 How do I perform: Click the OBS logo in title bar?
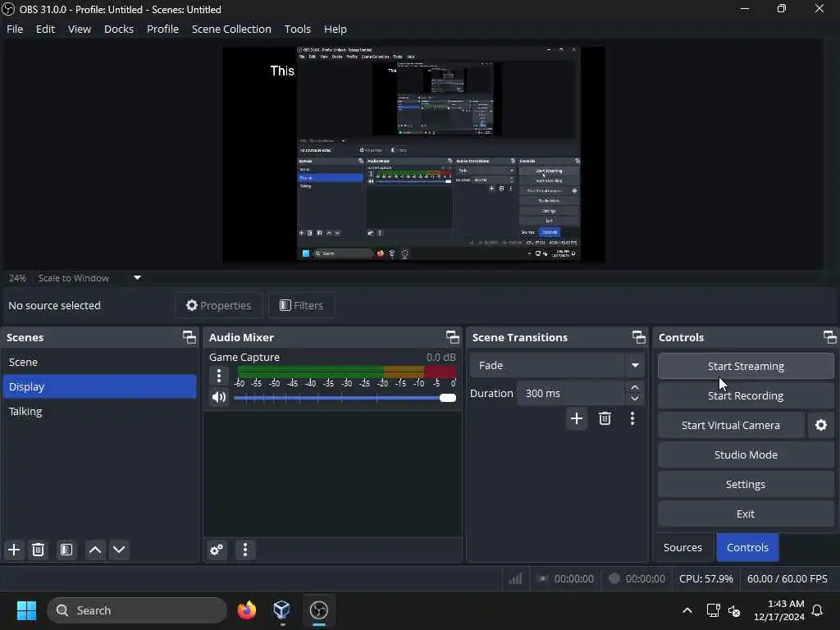coord(8,9)
